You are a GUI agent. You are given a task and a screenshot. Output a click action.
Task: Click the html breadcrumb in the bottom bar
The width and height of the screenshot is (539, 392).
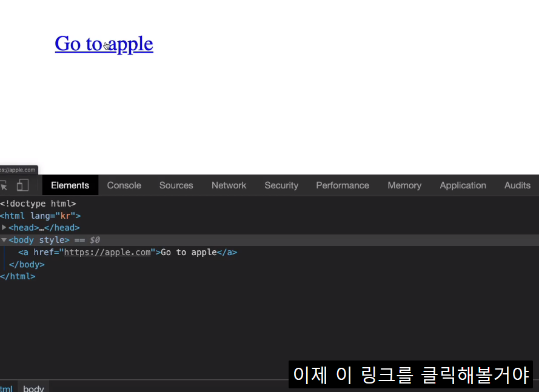coord(6,388)
